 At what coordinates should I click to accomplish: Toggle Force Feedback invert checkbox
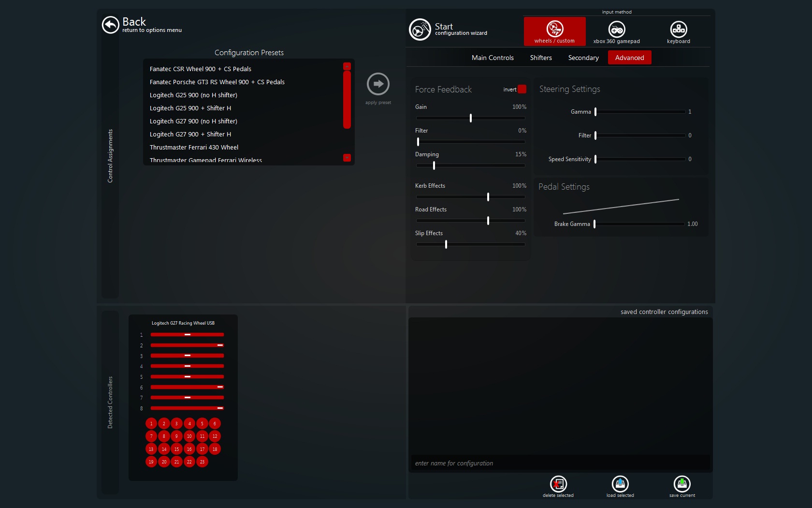click(x=522, y=89)
